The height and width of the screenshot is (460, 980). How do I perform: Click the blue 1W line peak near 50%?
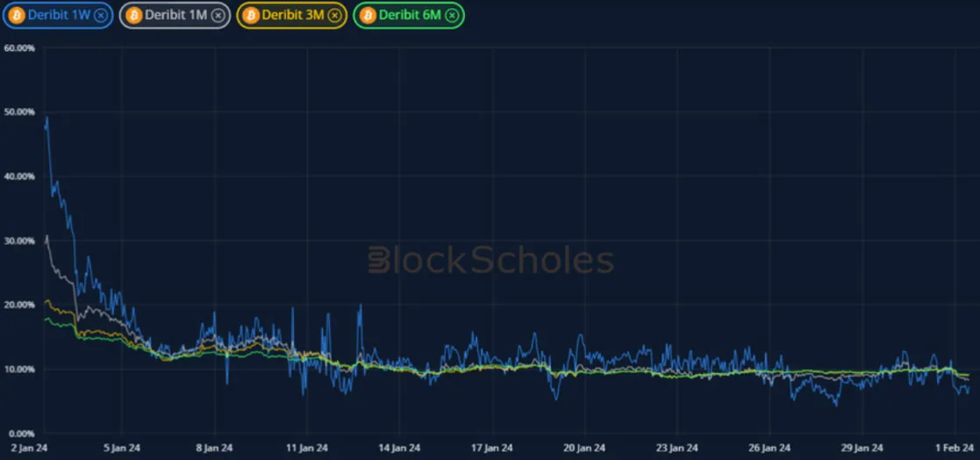coord(46,118)
